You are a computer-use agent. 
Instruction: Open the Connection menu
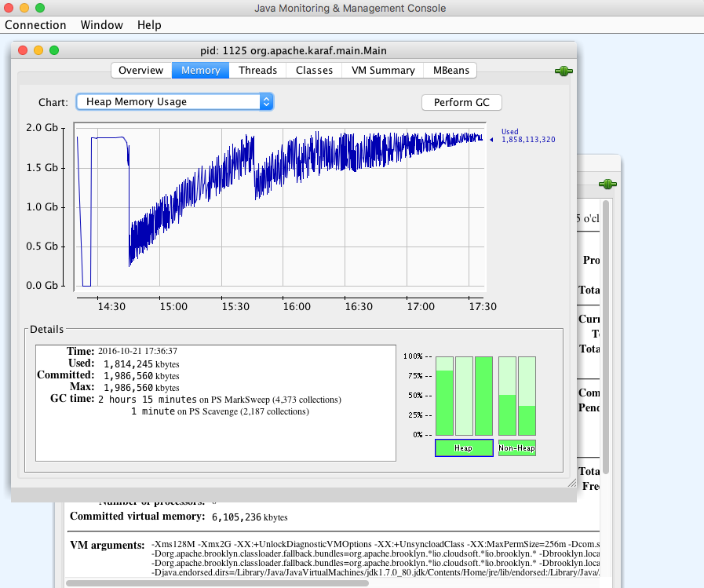pyautogui.click(x=35, y=25)
